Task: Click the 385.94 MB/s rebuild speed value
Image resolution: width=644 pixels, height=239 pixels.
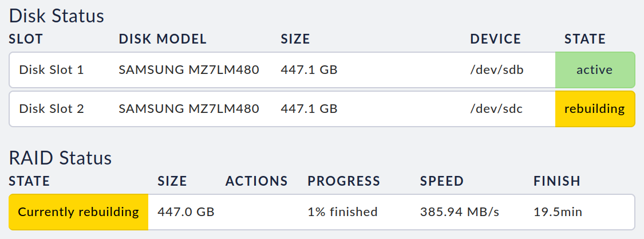Action: click(x=460, y=212)
